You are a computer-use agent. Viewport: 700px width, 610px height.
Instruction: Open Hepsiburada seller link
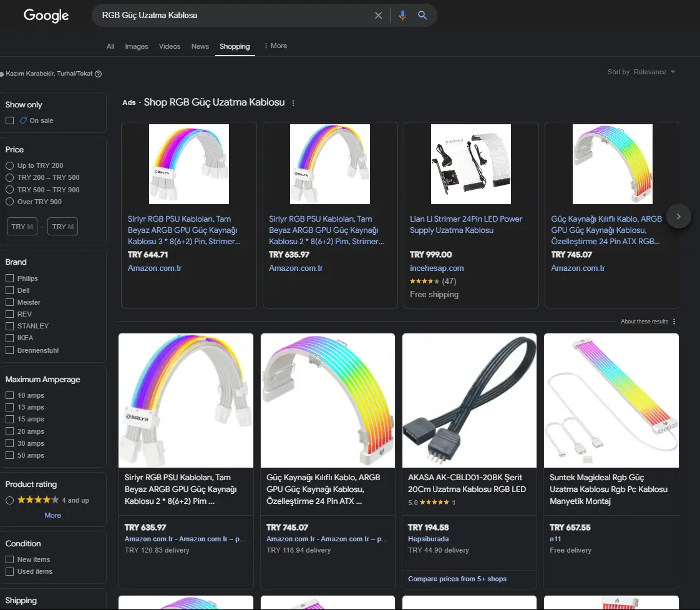(429, 539)
